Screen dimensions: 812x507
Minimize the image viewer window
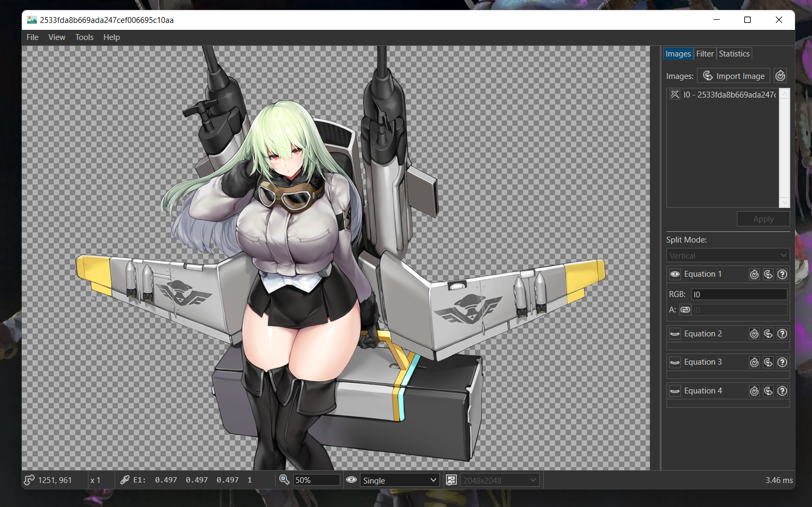pos(717,20)
